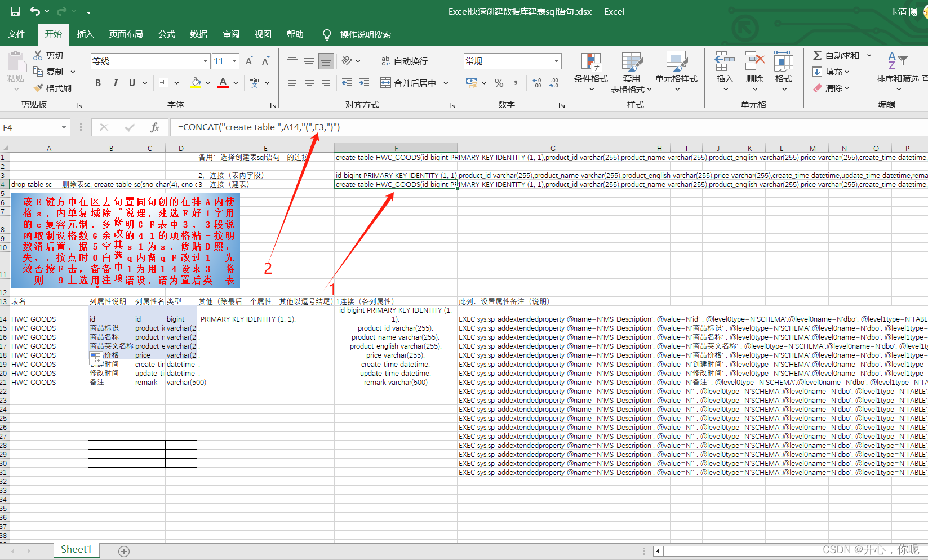Open the File (文件) tab
The image size is (928, 560).
point(16,34)
